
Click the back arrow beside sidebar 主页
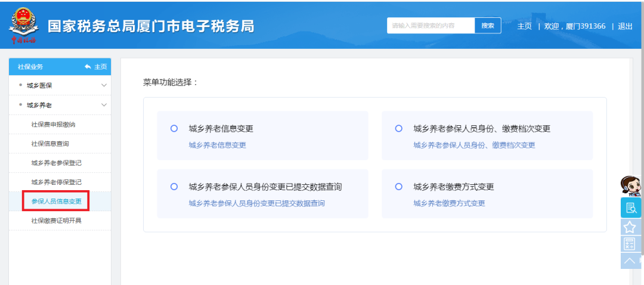[88, 67]
